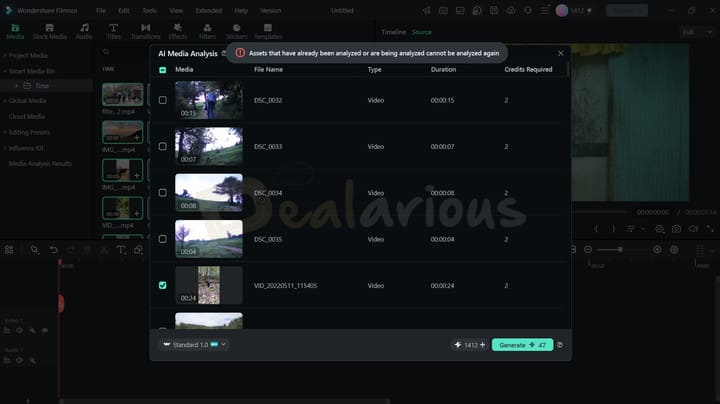Click the cloud upload icon in title bar
The height and width of the screenshot is (404, 720).
[x=511, y=11]
